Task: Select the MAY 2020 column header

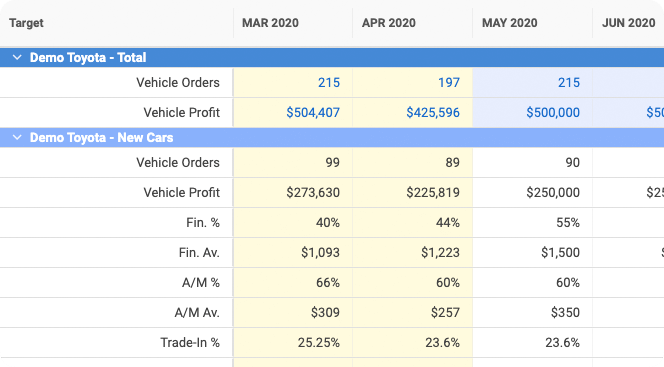Action: [509, 23]
